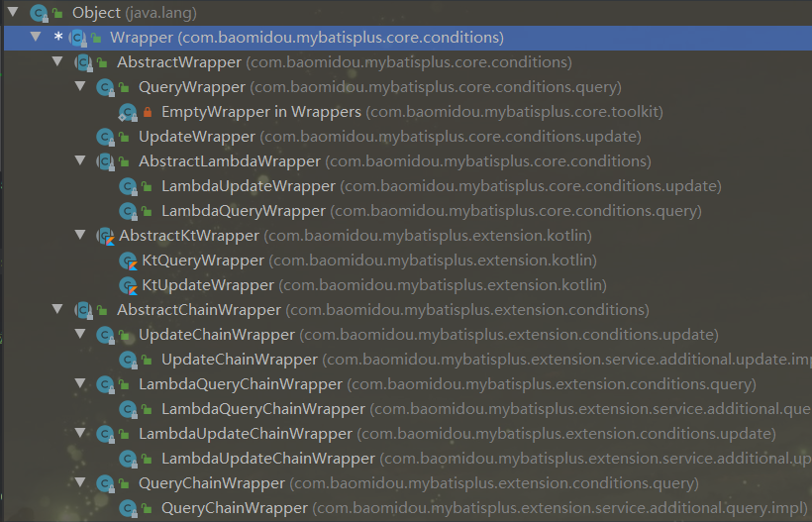The width and height of the screenshot is (812, 522).
Task: Select the AbstractKtWrapper row text
Action: tap(355, 236)
